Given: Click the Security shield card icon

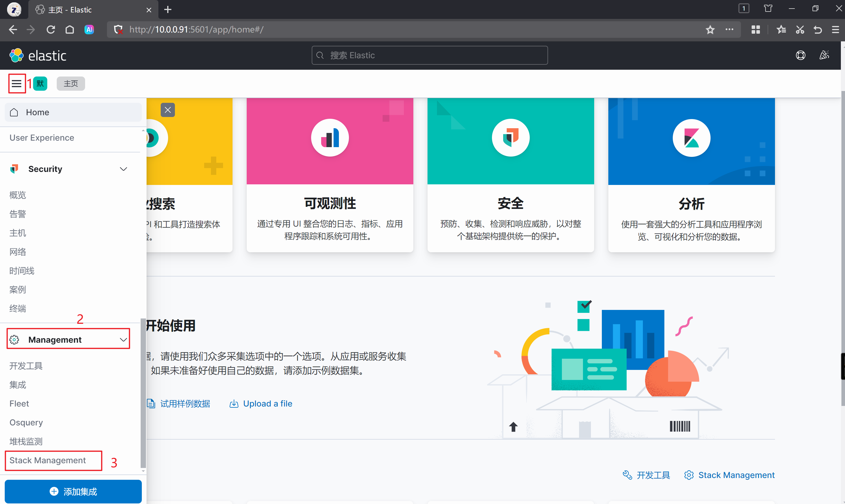Looking at the screenshot, I should 511,138.
